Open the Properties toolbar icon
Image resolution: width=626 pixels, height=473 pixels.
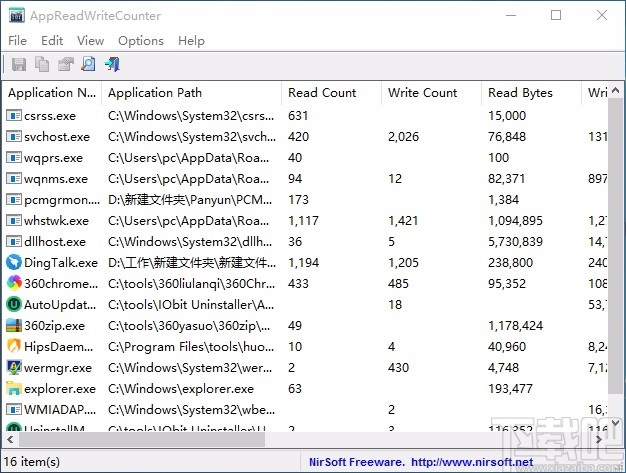[x=65, y=64]
